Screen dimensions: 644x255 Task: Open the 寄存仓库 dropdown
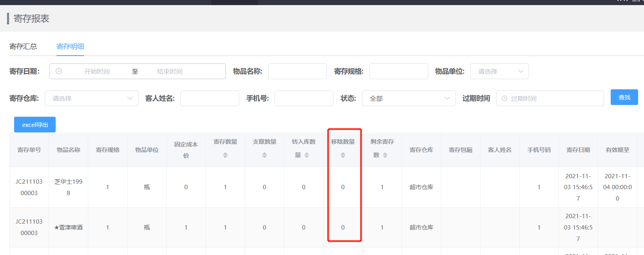point(91,98)
